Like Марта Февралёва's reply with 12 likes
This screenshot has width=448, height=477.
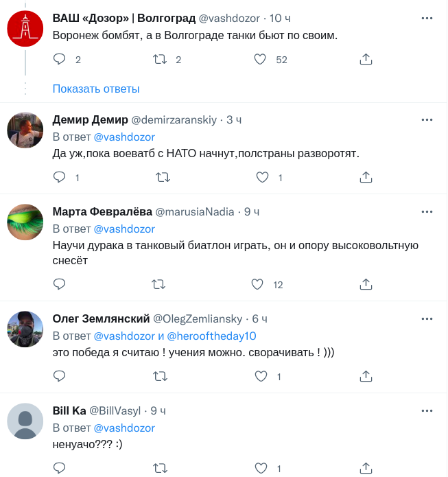coord(258,284)
